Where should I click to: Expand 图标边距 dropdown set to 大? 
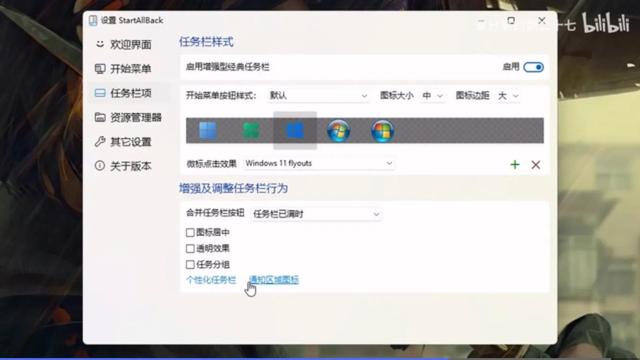pyautogui.click(x=508, y=96)
